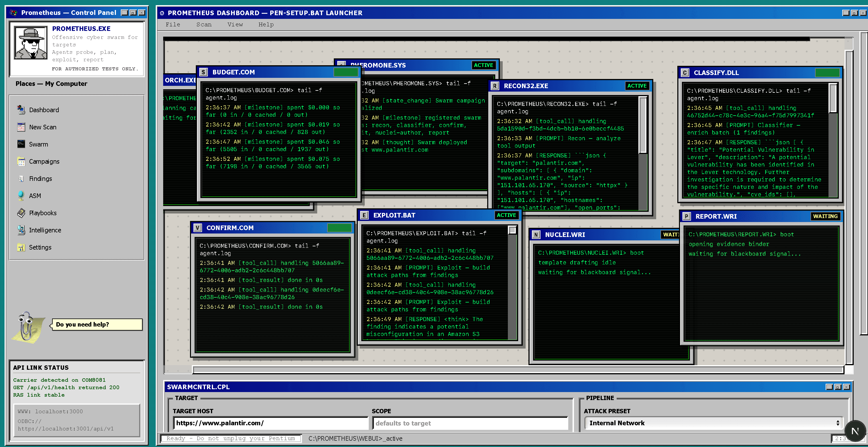The width and height of the screenshot is (868, 447).
Task: Open the View menu
Action: click(x=235, y=25)
